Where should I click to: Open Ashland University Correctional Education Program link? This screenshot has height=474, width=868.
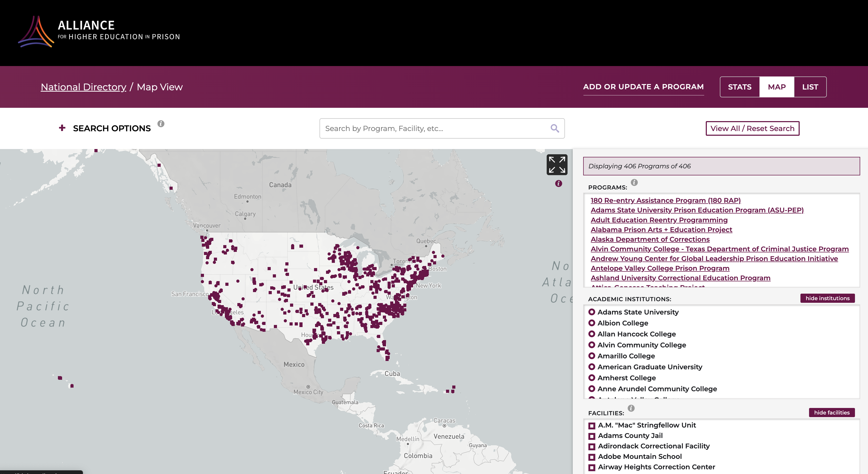coord(680,278)
